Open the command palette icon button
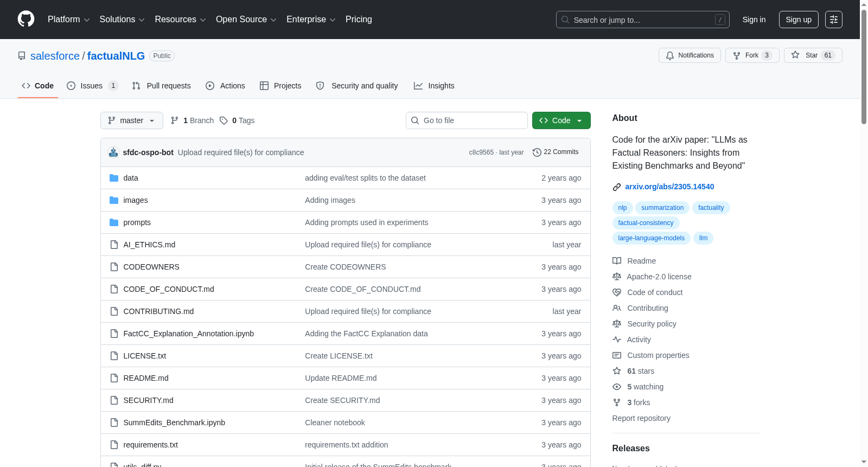868x467 pixels. click(x=834, y=20)
